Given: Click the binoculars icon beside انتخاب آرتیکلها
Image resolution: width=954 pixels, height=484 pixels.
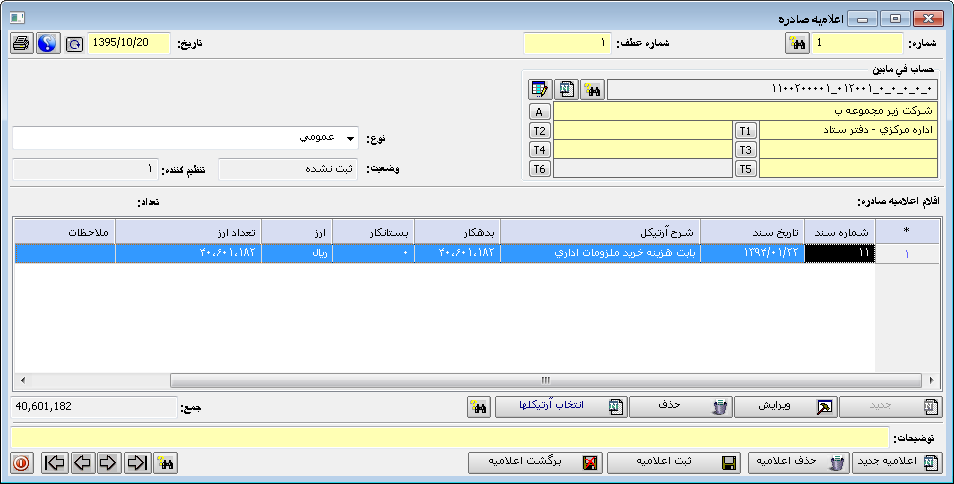Looking at the screenshot, I should [478, 407].
